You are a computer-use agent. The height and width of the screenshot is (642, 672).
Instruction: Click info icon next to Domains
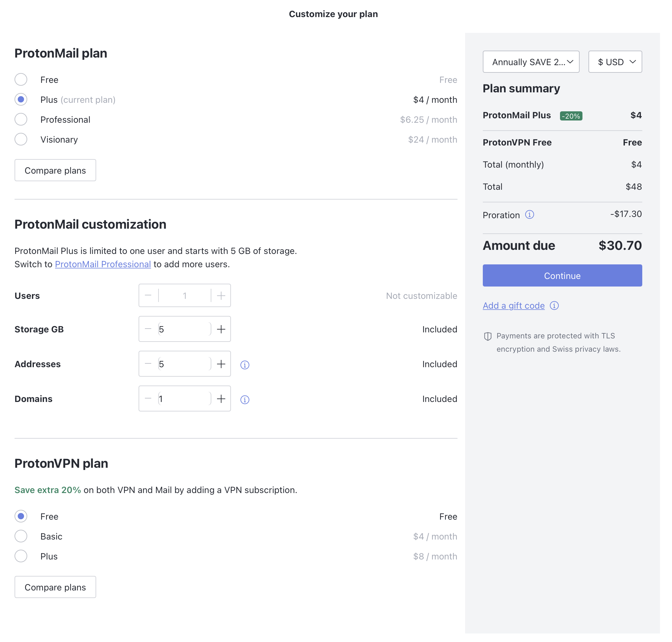tap(245, 400)
